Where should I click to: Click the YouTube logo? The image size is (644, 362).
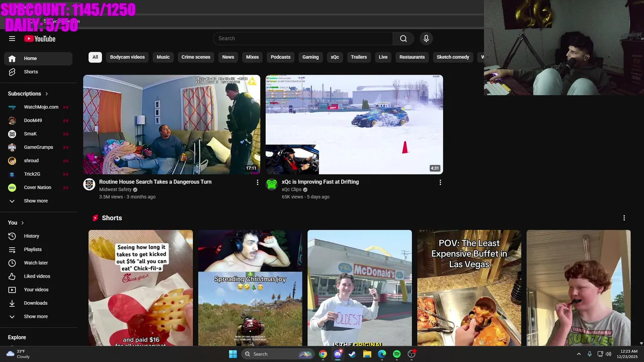[40, 39]
